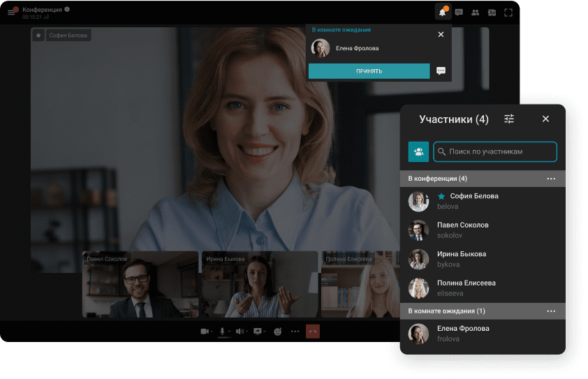Toggle the speaker sound
This screenshot has width=588, height=379.
240,332
